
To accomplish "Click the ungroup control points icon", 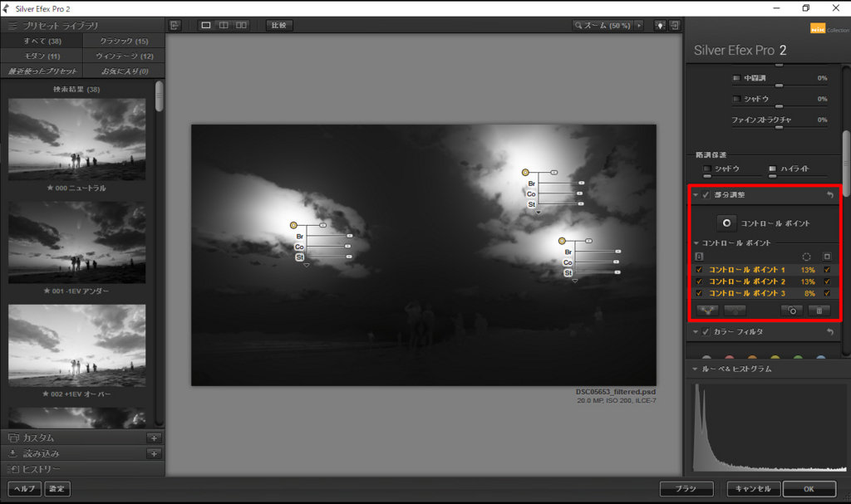I will coord(735,311).
